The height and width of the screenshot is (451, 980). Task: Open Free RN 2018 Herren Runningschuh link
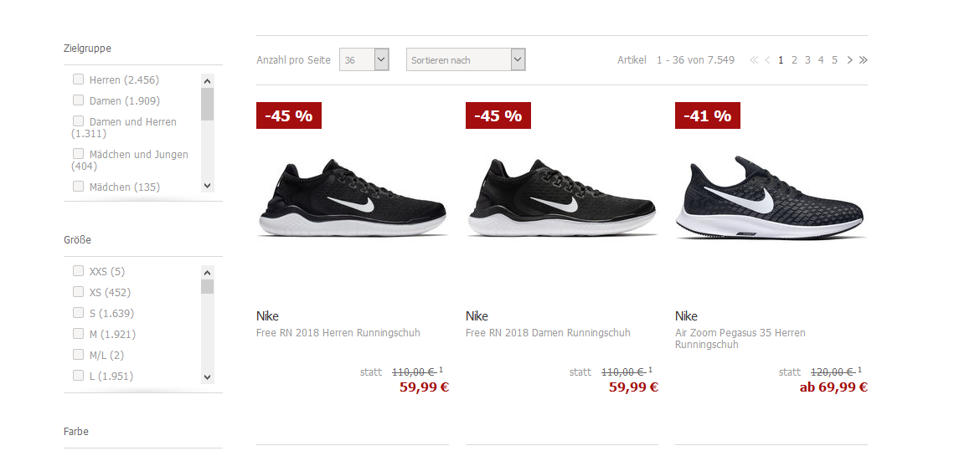[x=338, y=333]
